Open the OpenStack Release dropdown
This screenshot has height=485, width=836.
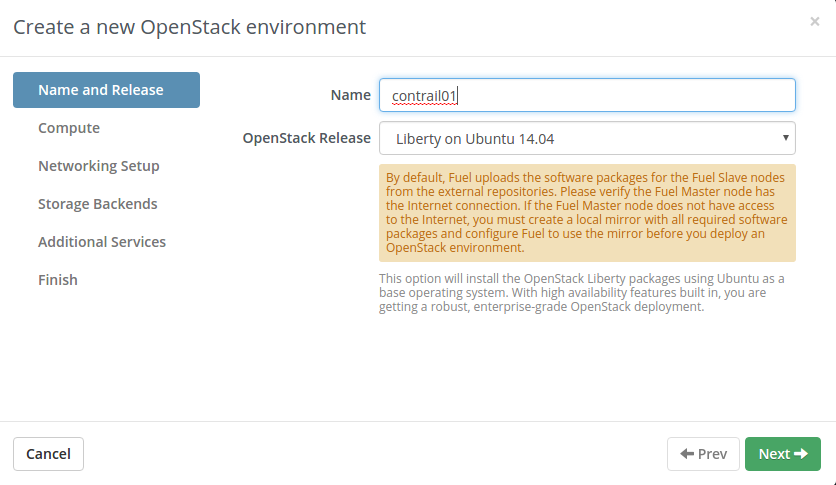click(587, 139)
